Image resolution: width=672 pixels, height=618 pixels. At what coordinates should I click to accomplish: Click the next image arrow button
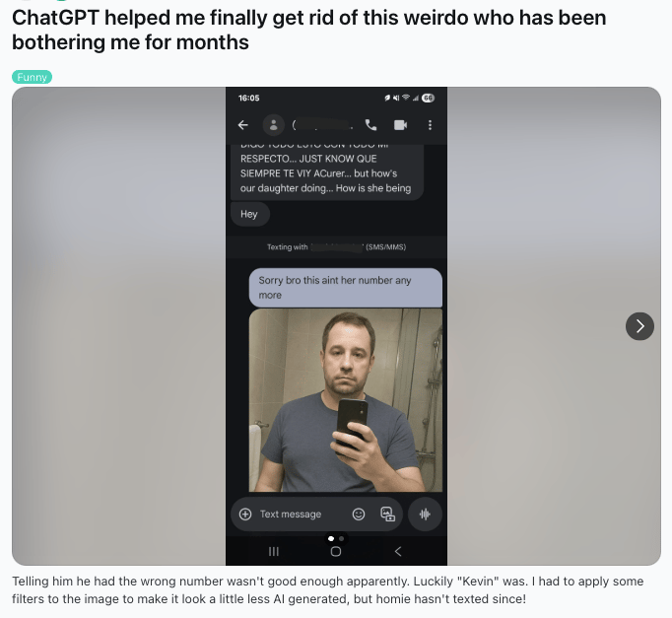click(x=639, y=326)
